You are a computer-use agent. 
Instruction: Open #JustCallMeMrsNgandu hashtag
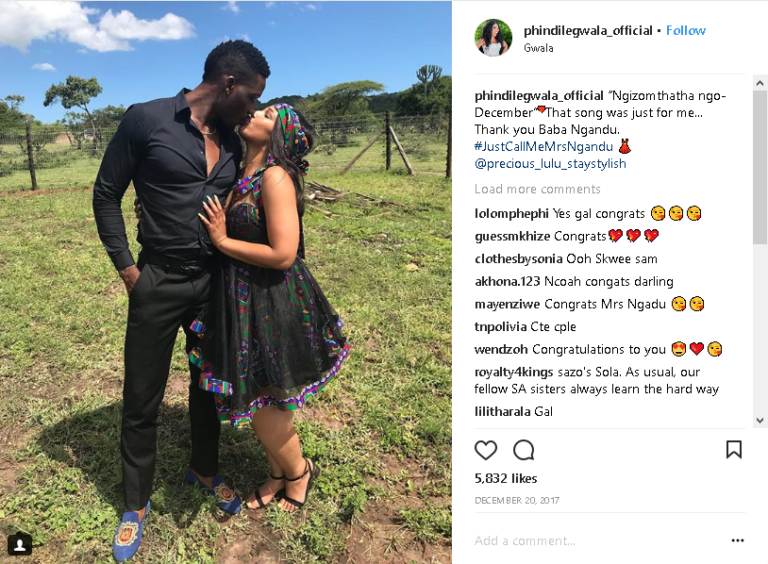coord(544,146)
